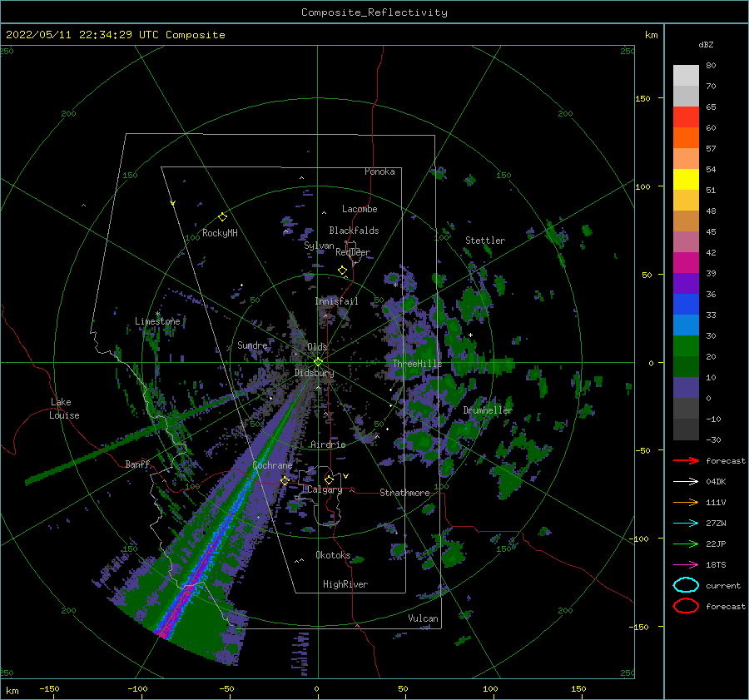
Task: Click the yellow diamond marker near RockyMH
Action: (x=222, y=217)
